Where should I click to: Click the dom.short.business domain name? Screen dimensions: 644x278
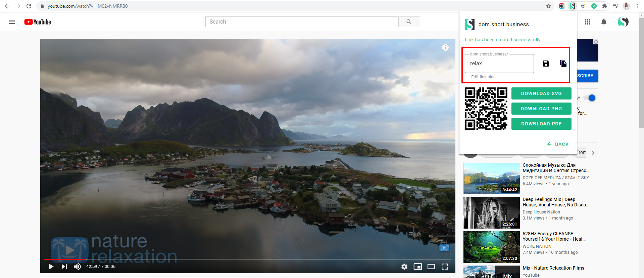pyautogui.click(x=503, y=25)
